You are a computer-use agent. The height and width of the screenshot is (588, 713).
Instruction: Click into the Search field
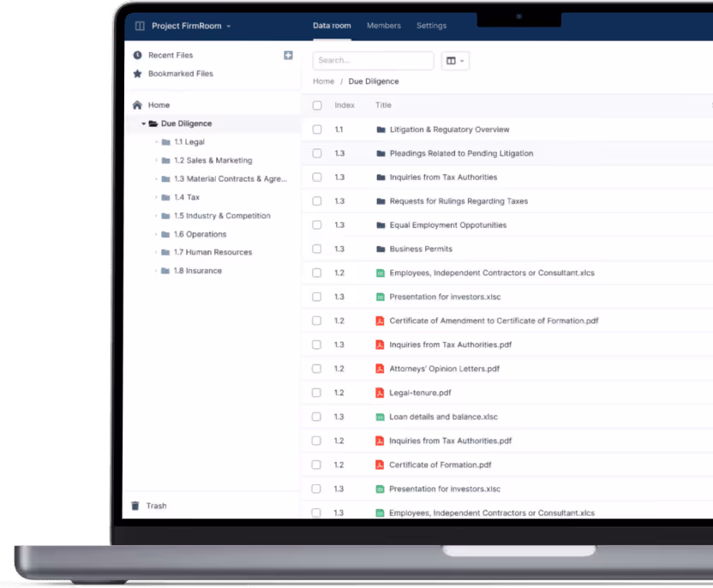click(x=373, y=61)
